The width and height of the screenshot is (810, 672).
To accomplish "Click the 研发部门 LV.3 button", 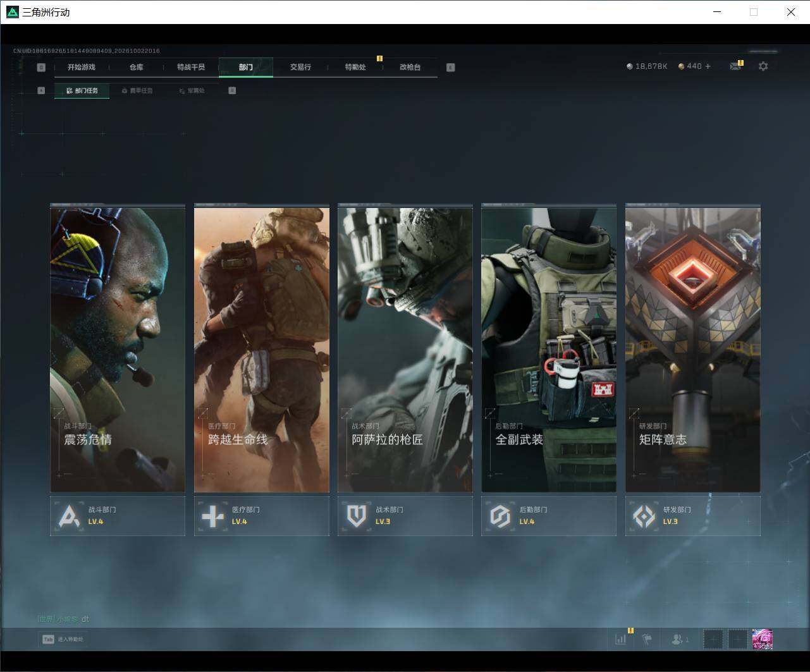I will (693, 516).
